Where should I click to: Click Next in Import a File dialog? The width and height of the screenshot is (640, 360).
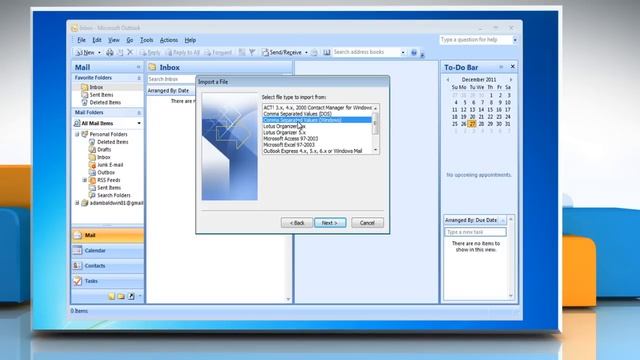coord(330,223)
